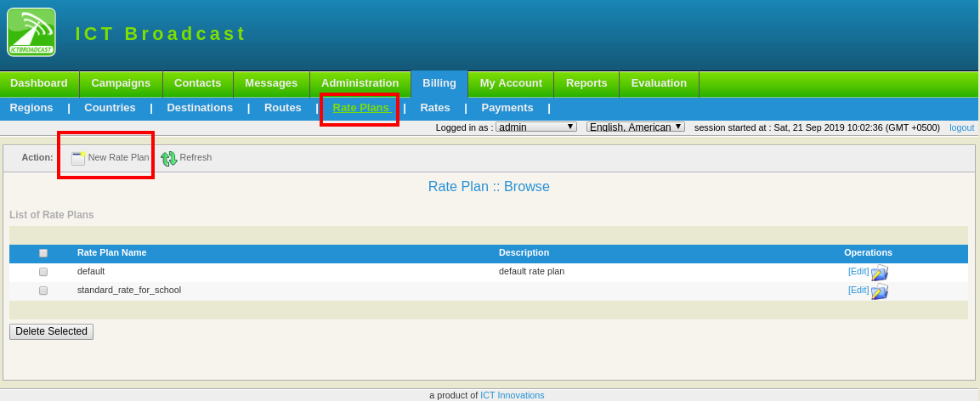This screenshot has width=980, height=401.
Task: Click the Description column header
Action: pos(524,253)
